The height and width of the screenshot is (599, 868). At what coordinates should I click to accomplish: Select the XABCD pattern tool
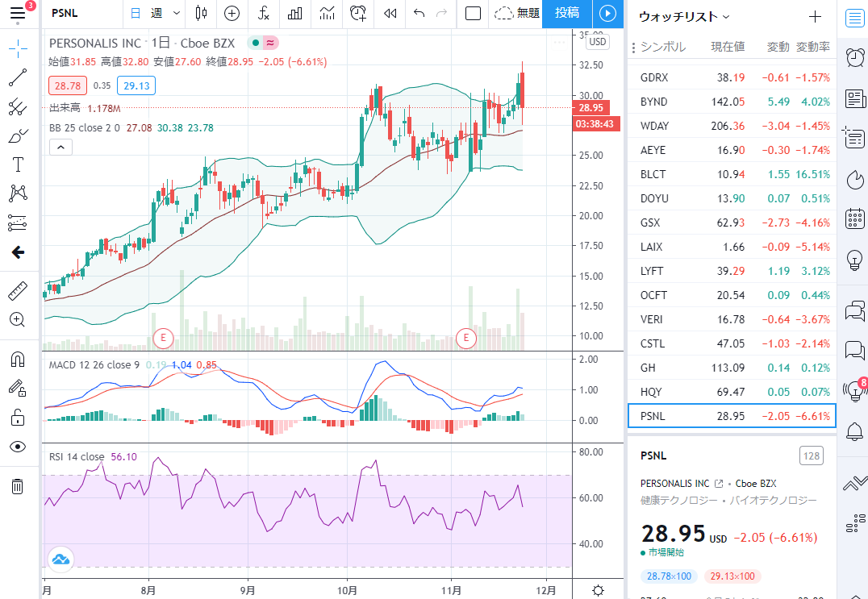pos(18,193)
